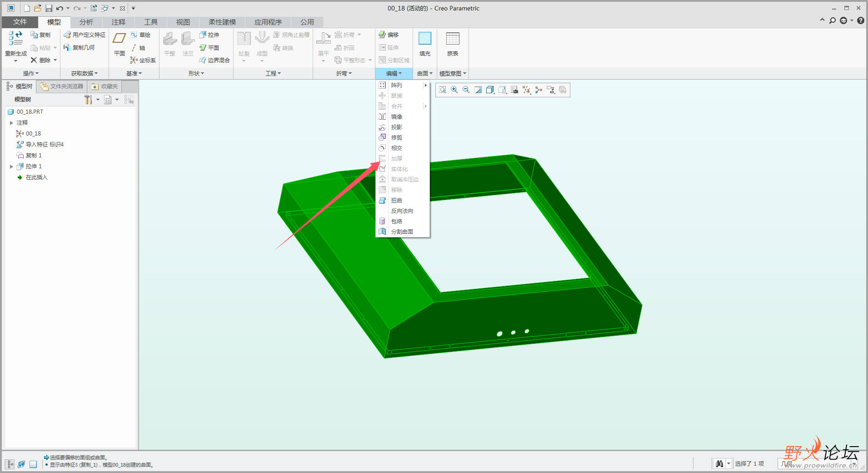Click the Save floppy disk icon
Viewport: 868px width, 473px height.
click(x=49, y=8)
